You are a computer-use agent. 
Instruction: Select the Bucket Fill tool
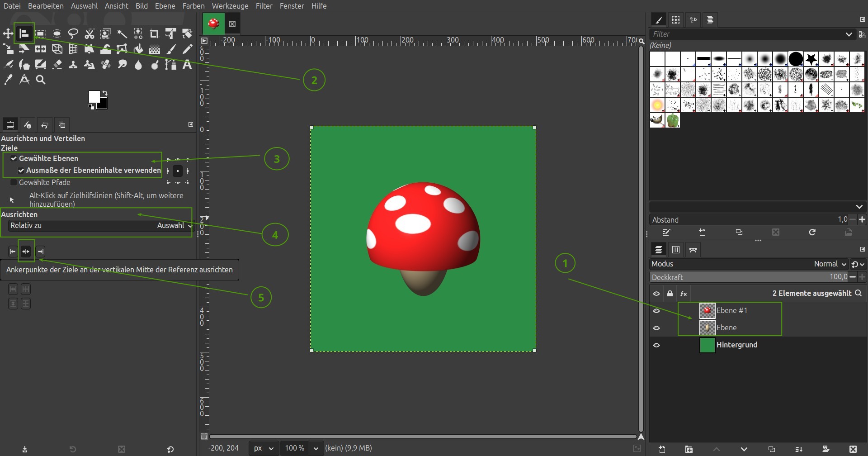coord(138,49)
